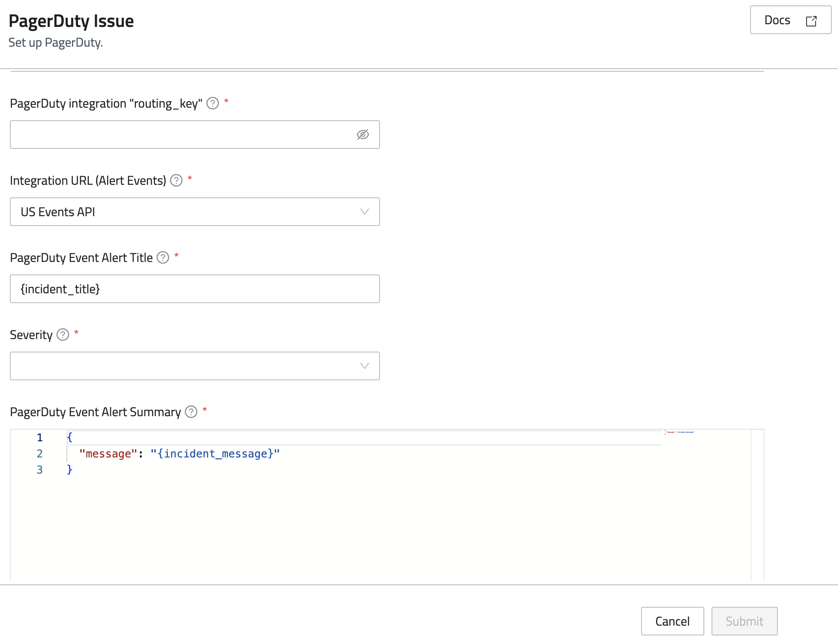Open help tooltip for routing_key field
838x644 pixels.
[213, 104]
